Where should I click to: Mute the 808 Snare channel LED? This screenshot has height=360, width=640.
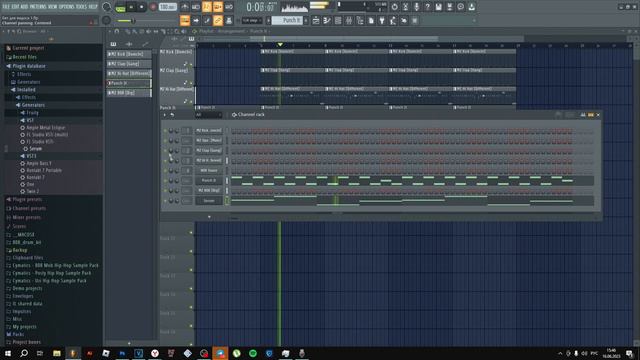point(165,171)
